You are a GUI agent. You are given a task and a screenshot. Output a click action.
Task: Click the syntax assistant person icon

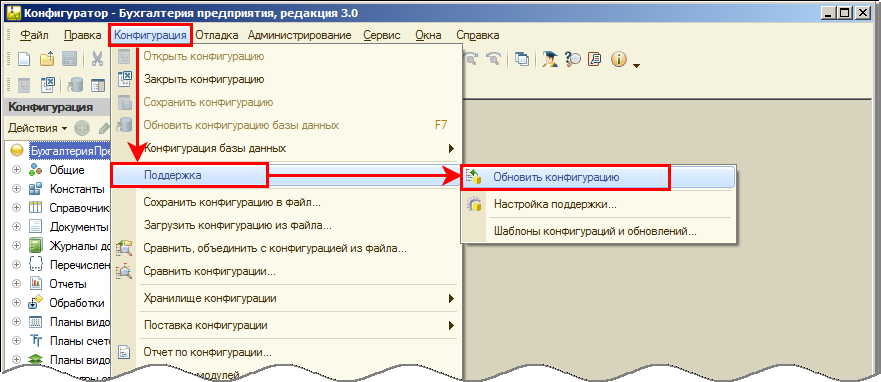550,59
